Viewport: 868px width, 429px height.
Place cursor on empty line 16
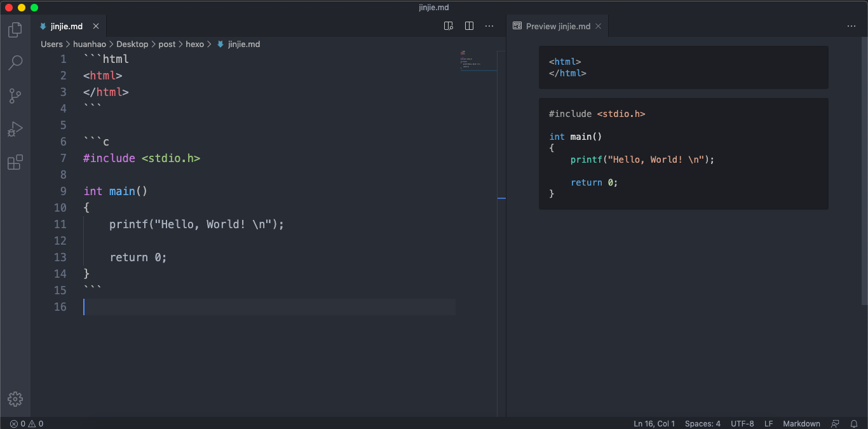pyautogui.click(x=269, y=307)
